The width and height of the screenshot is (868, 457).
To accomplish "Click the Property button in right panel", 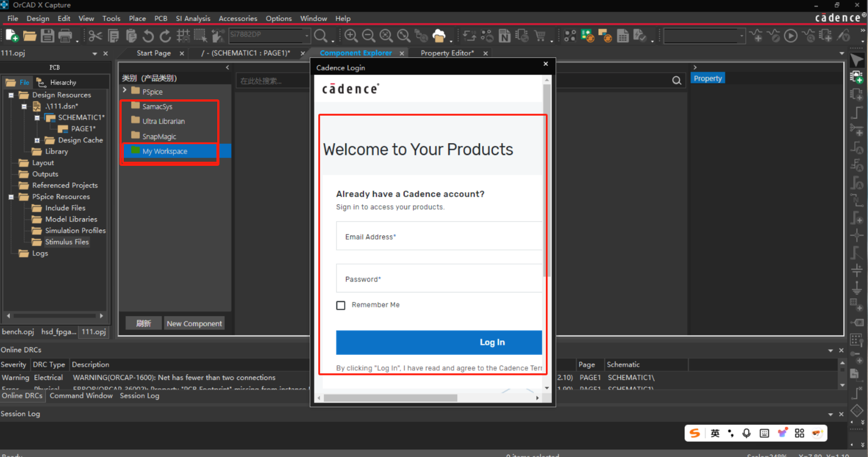I will click(707, 78).
